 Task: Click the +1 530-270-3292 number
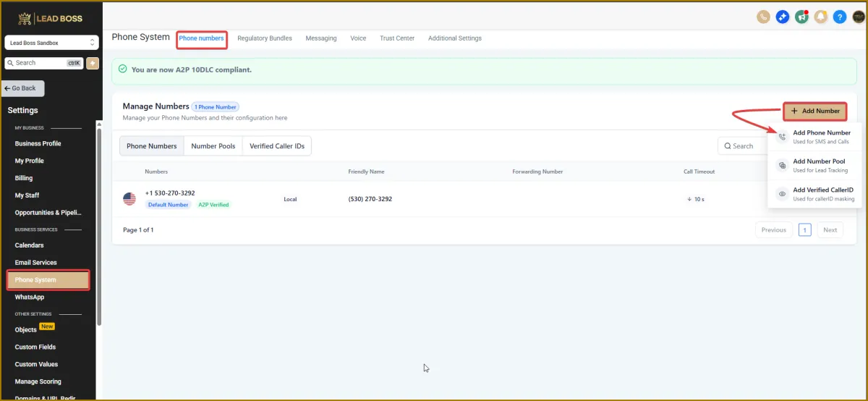[x=170, y=193]
